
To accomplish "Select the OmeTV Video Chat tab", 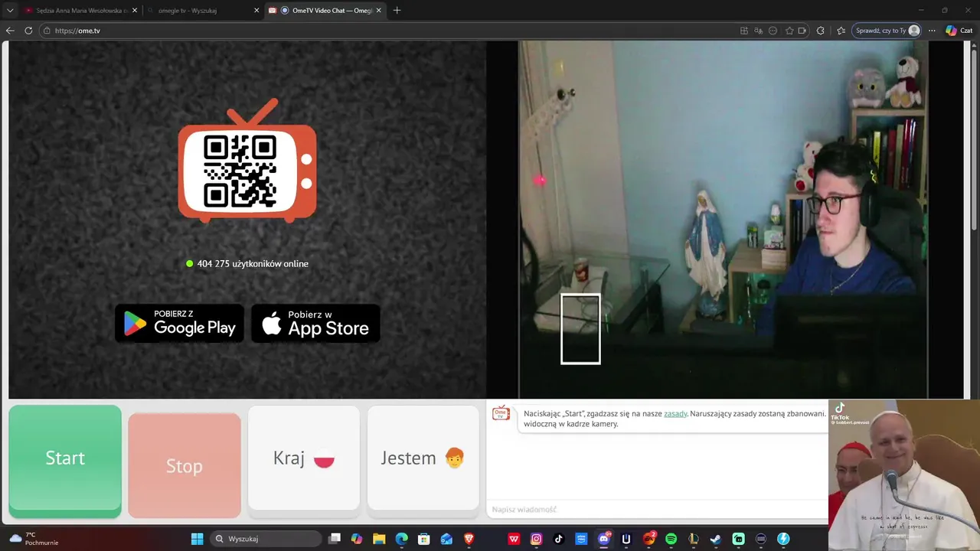I will tap(325, 11).
